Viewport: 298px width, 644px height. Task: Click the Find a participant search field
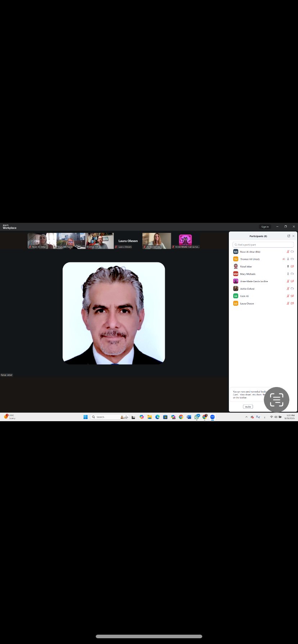pos(263,245)
